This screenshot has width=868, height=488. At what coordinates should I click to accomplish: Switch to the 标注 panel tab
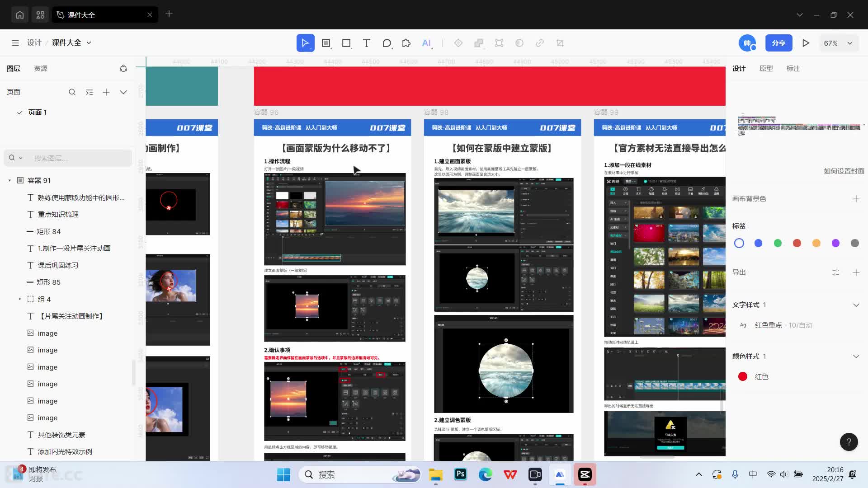[793, 69]
